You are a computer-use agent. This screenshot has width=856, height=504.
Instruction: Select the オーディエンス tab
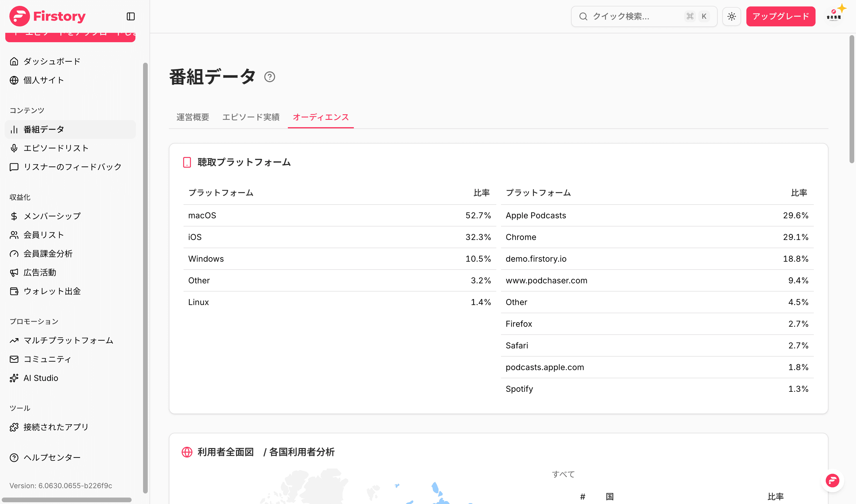pyautogui.click(x=321, y=117)
